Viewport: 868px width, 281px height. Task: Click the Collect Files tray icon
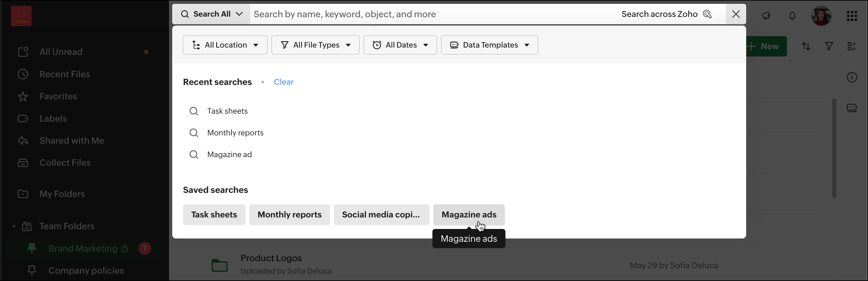point(23,163)
